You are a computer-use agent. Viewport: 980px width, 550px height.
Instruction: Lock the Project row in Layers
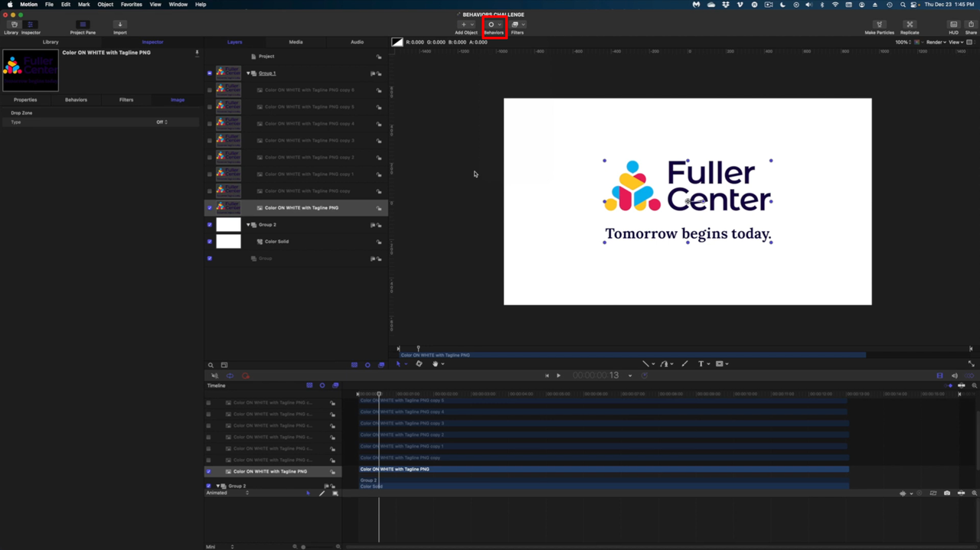(379, 57)
